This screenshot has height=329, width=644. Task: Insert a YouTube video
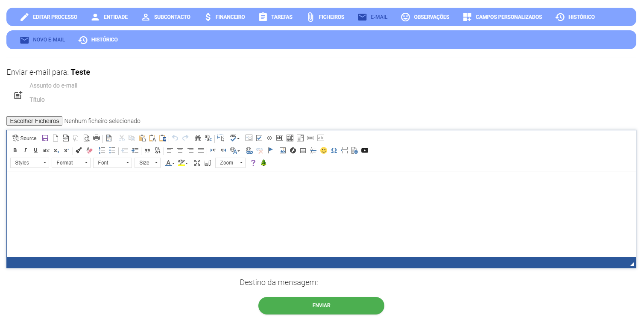(x=365, y=150)
